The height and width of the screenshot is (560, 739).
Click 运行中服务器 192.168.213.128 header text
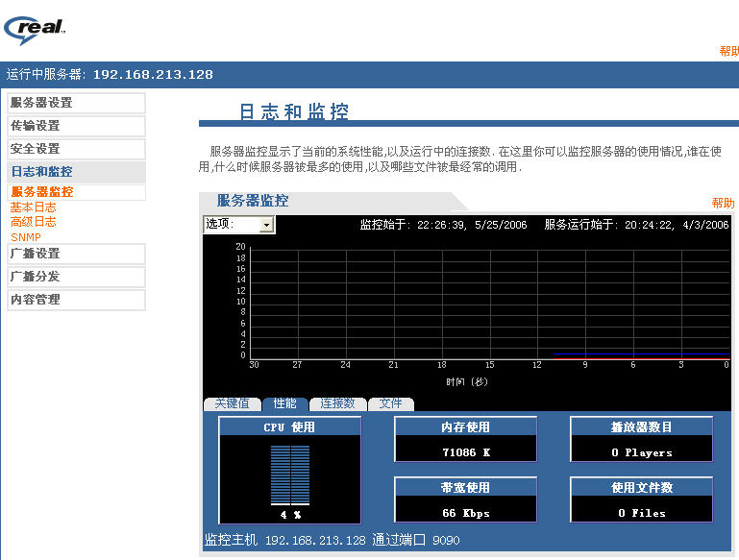pos(110,74)
